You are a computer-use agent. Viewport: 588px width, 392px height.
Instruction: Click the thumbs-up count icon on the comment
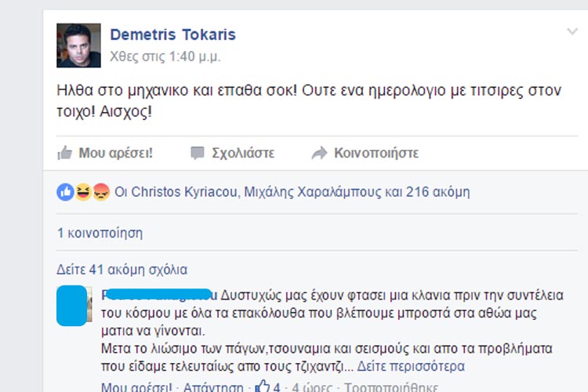[262, 387]
